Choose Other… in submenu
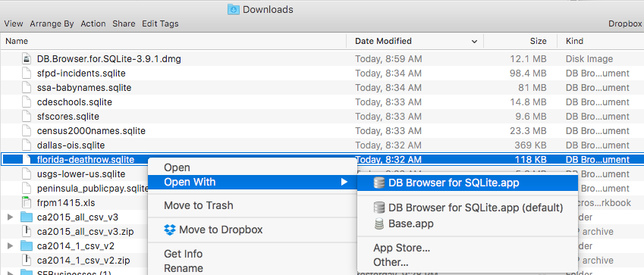 pos(468,262)
